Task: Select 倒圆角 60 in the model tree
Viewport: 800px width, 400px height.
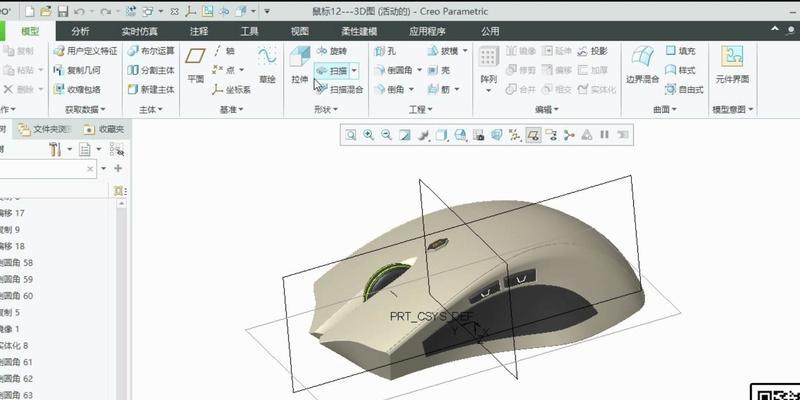Action: click(16, 296)
